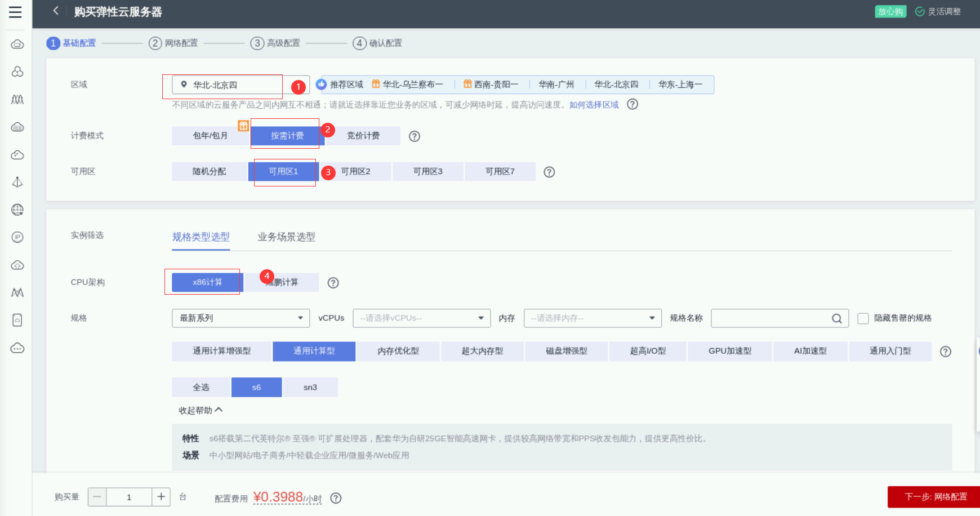980x516 pixels.
Task: Open the pyramid-shaped sidebar icon
Action: coord(17,182)
